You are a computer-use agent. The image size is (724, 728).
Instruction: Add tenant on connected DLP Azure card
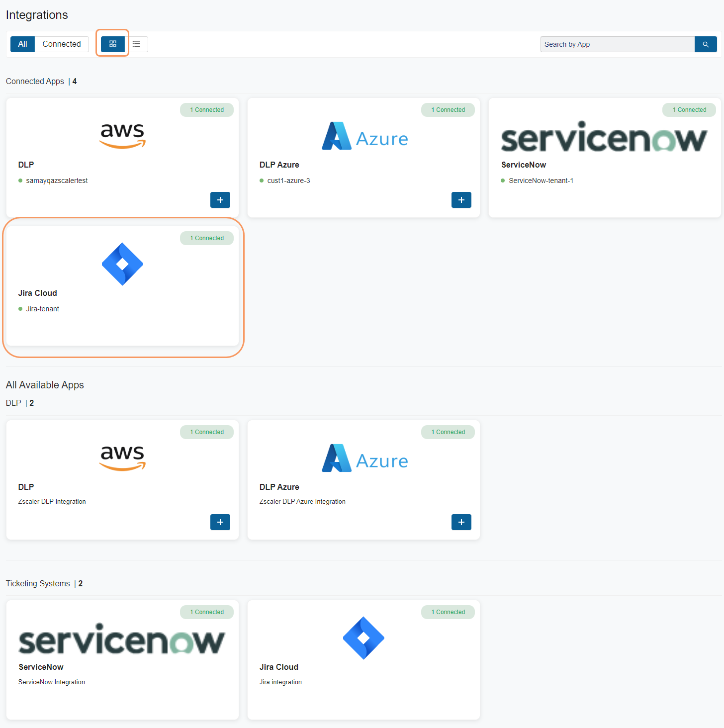click(461, 200)
